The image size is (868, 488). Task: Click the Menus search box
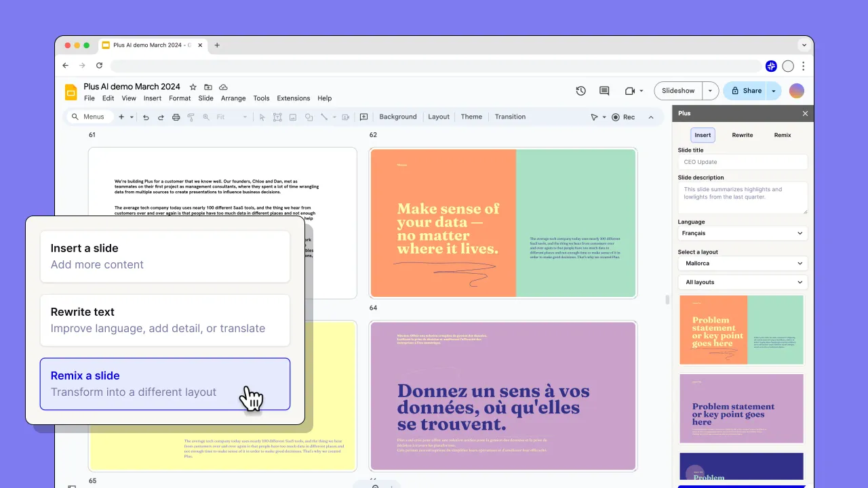89,117
